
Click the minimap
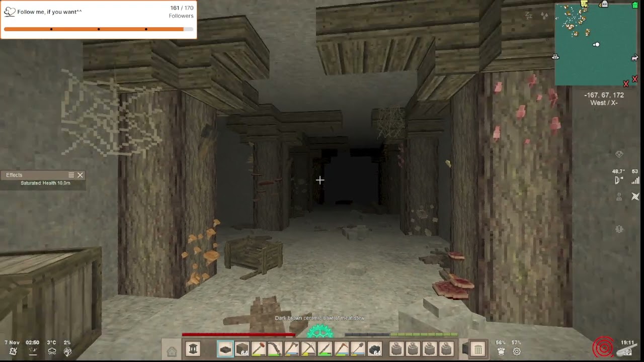tap(597, 44)
